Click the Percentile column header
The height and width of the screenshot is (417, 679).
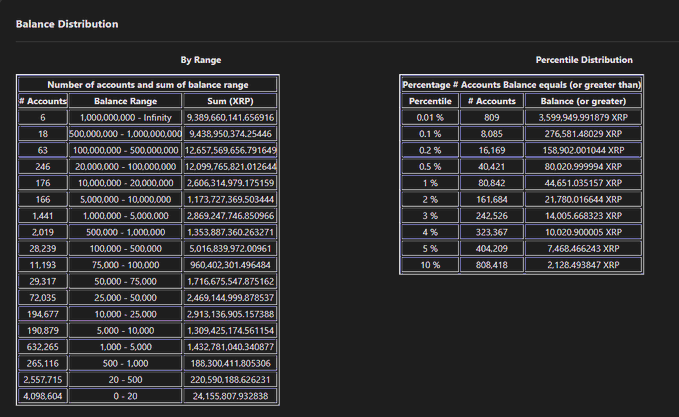pyautogui.click(x=430, y=101)
